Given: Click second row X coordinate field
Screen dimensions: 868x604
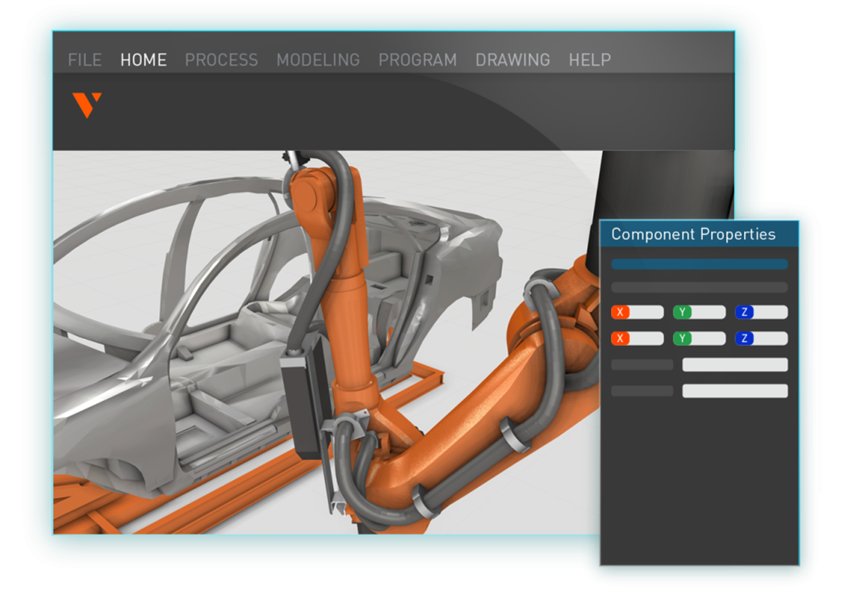Looking at the screenshot, I should tap(637, 338).
